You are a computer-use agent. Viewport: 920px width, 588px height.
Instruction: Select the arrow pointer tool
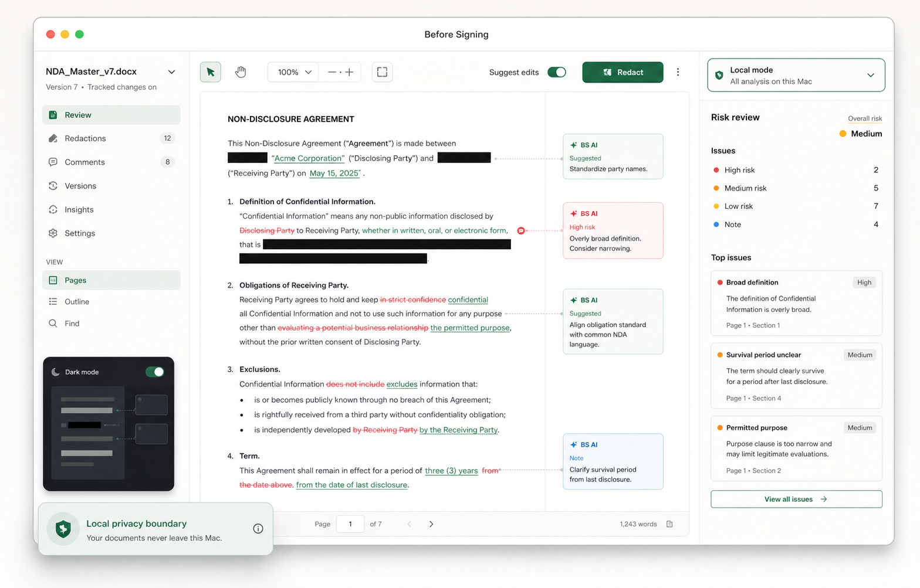pyautogui.click(x=211, y=72)
